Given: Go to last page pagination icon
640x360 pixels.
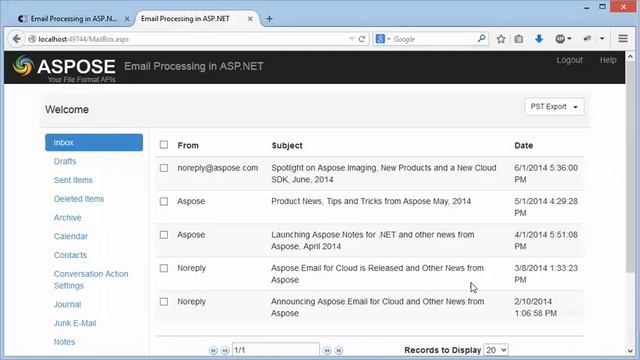Looking at the screenshot, I should (339, 350).
